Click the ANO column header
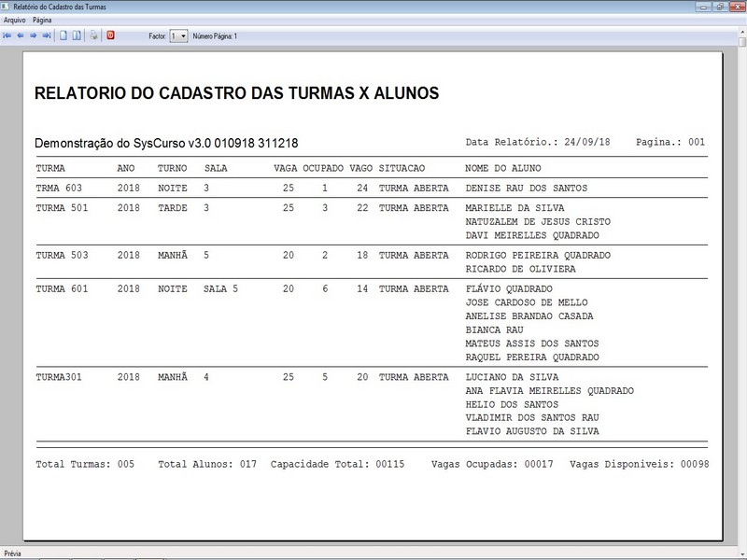The width and height of the screenshot is (747, 560). click(x=126, y=168)
